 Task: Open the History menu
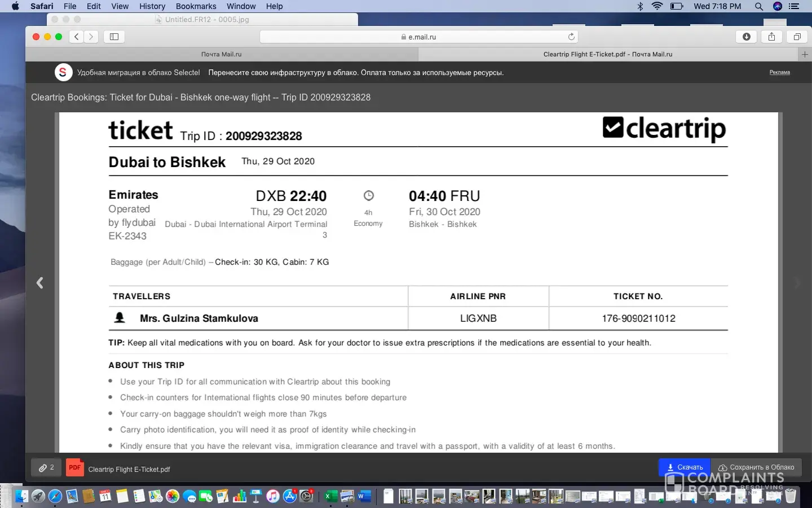(x=152, y=6)
